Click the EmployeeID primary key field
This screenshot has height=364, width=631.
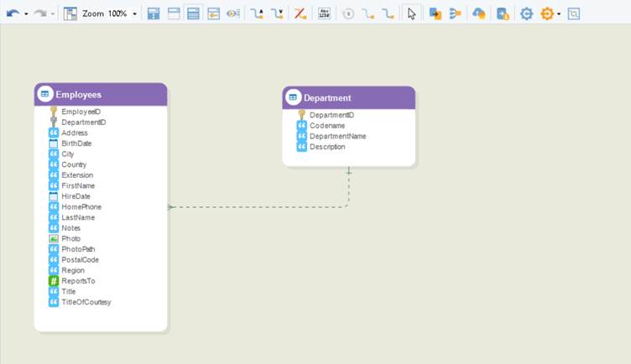(x=81, y=112)
